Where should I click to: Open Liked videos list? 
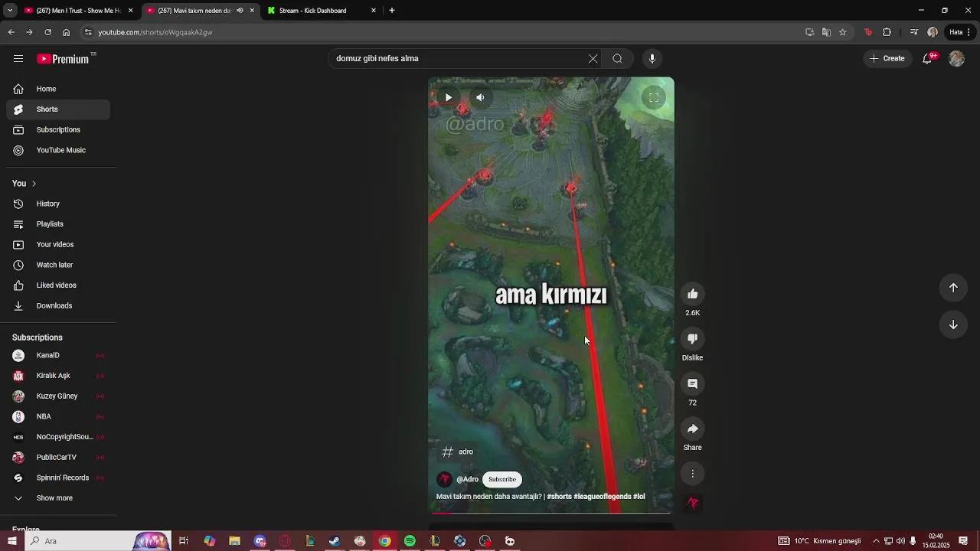[58, 285]
